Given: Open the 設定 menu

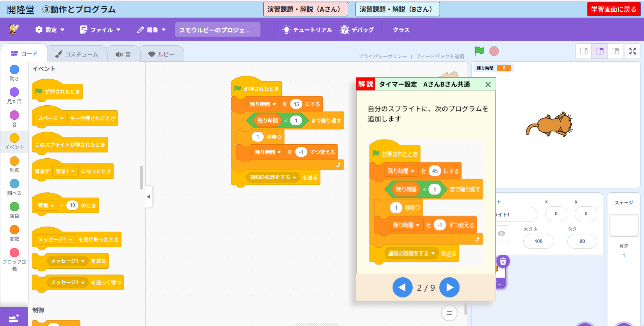Looking at the screenshot, I should 50,30.
